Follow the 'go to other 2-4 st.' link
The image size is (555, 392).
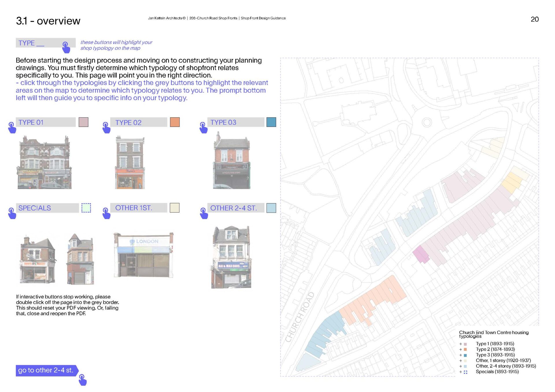click(x=46, y=370)
